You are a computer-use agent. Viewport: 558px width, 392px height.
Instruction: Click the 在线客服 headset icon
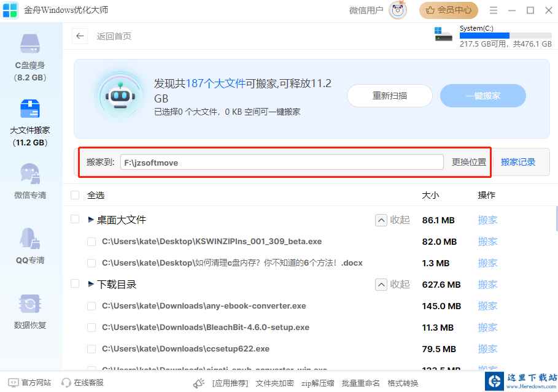click(x=66, y=383)
